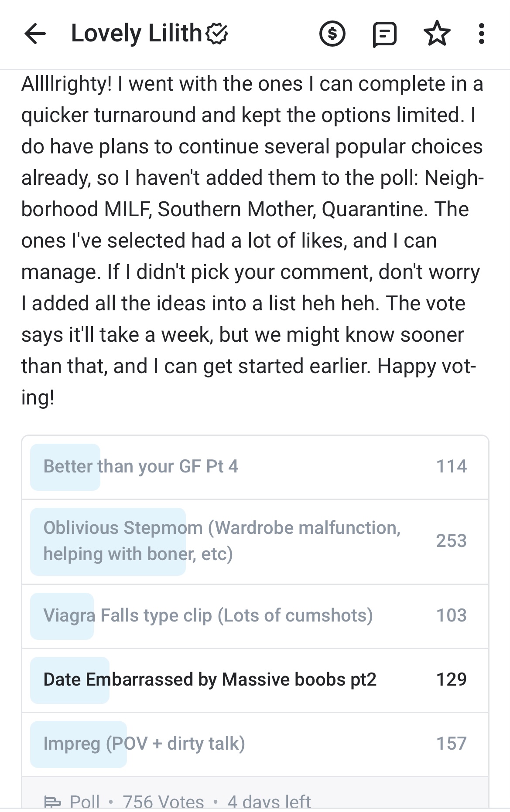Tap the 4 days left label

[269, 801]
